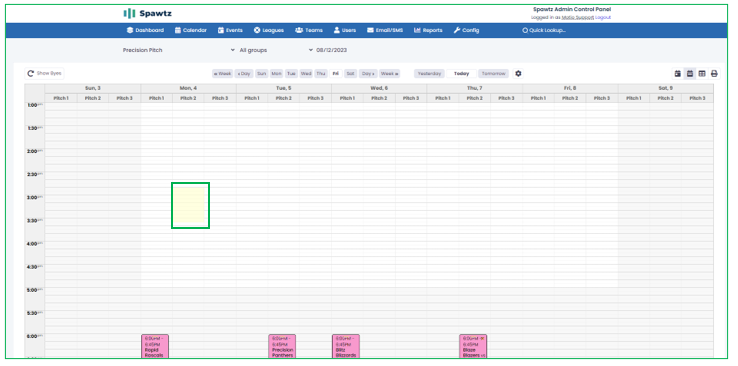Open the Email/SMS menu

[x=385, y=30]
